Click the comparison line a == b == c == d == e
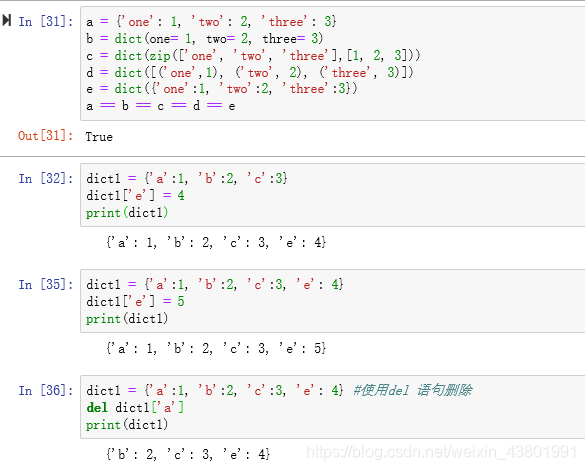Image resolution: width=585 pixels, height=470 pixels. (160, 106)
